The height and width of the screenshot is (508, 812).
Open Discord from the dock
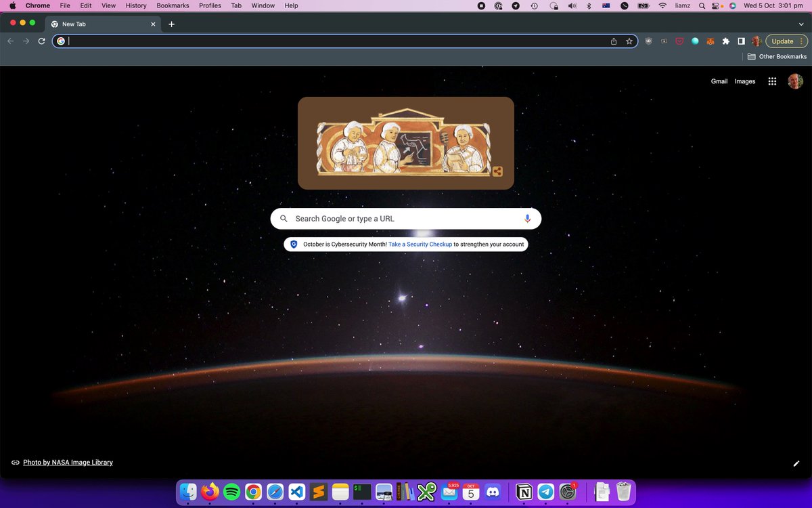(493, 491)
